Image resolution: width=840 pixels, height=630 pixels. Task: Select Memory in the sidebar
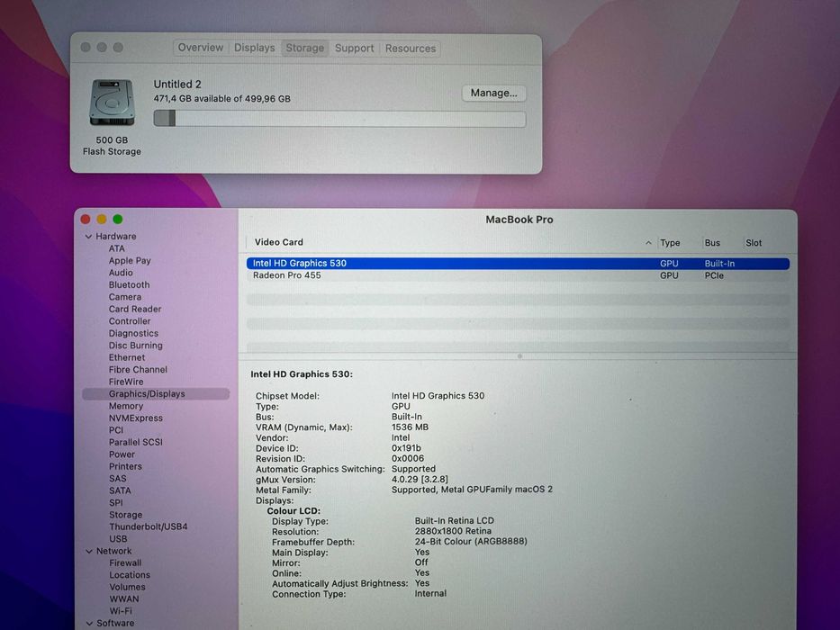(x=126, y=406)
